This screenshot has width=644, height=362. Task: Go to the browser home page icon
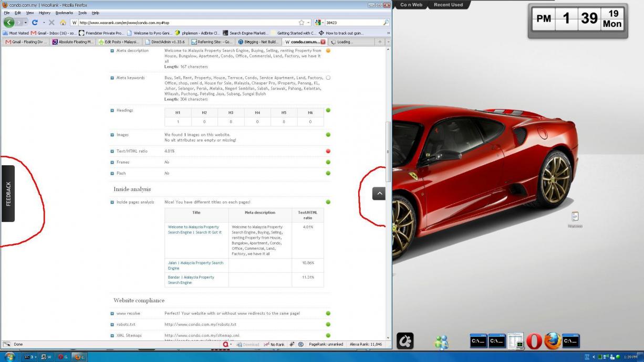coord(63,23)
